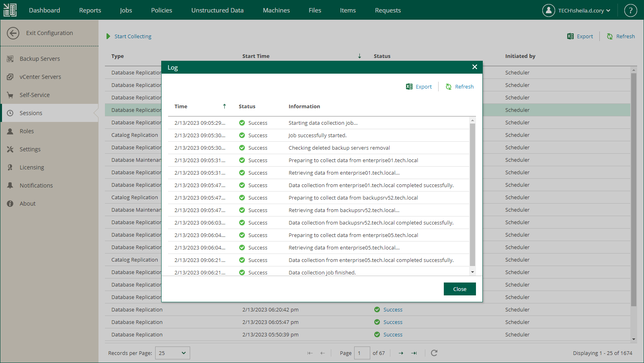
Task: Select 'Job successfully started.' log row
Action: point(318,135)
